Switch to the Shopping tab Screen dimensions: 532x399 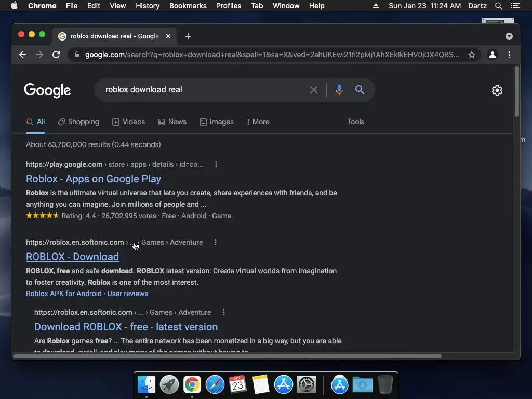pyautogui.click(x=78, y=122)
